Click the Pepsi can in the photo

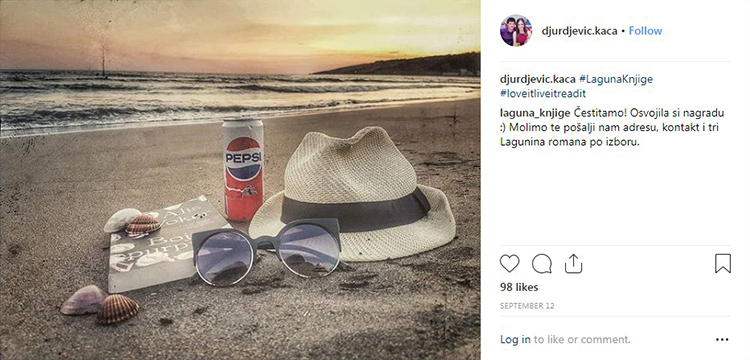(x=243, y=170)
